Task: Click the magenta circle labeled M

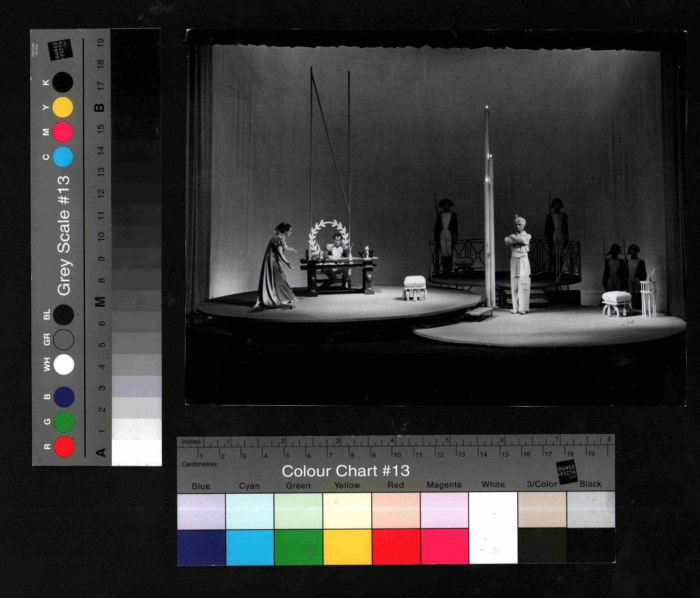Action: click(x=62, y=132)
